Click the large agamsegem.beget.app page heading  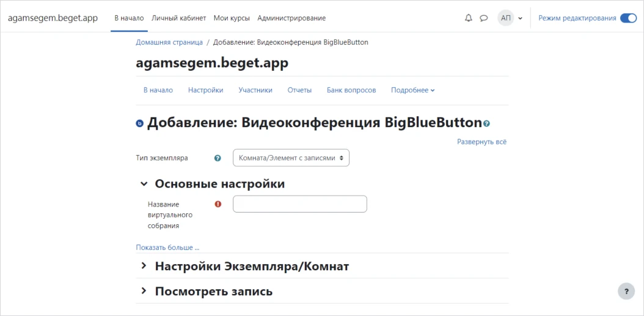(212, 64)
